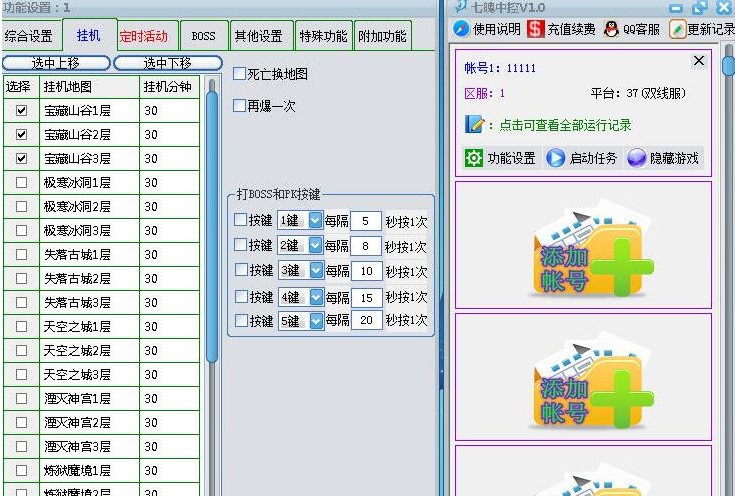The height and width of the screenshot is (496, 735).
Task: Open 特殊功能 tab
Action: coord(323,36)
